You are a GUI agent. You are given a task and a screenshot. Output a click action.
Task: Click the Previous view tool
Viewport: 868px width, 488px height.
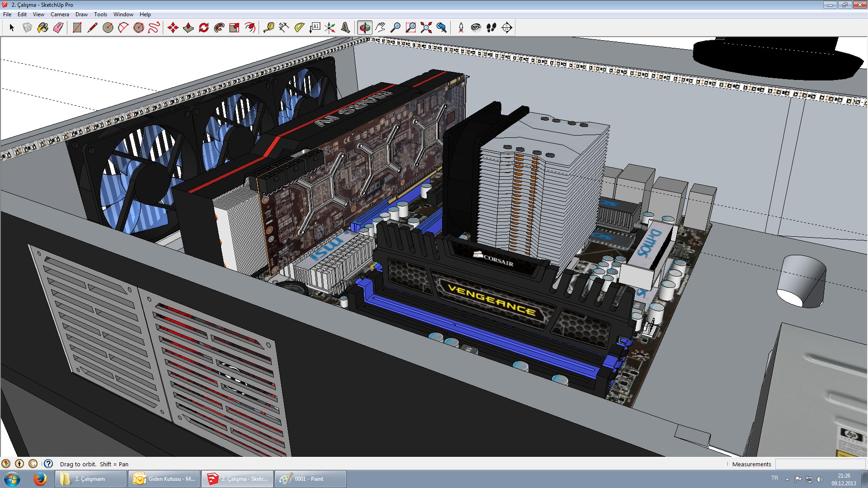click(442, 28)
